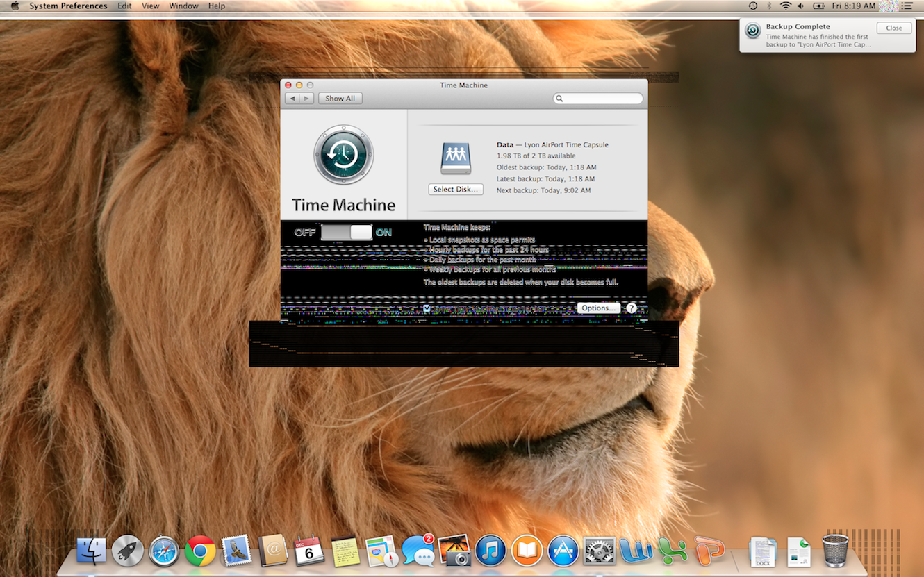Open Maps from the Dock

coord(381,551)
